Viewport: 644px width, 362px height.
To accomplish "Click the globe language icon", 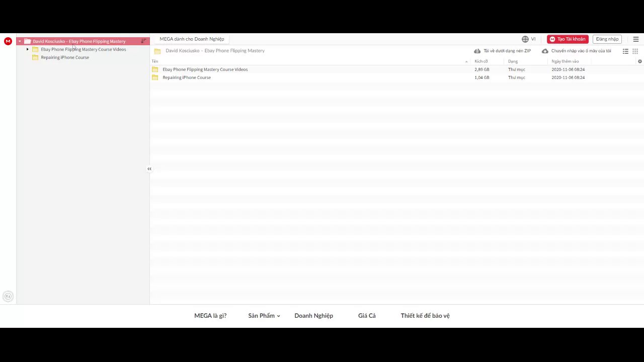I will [x=525, y=39].
